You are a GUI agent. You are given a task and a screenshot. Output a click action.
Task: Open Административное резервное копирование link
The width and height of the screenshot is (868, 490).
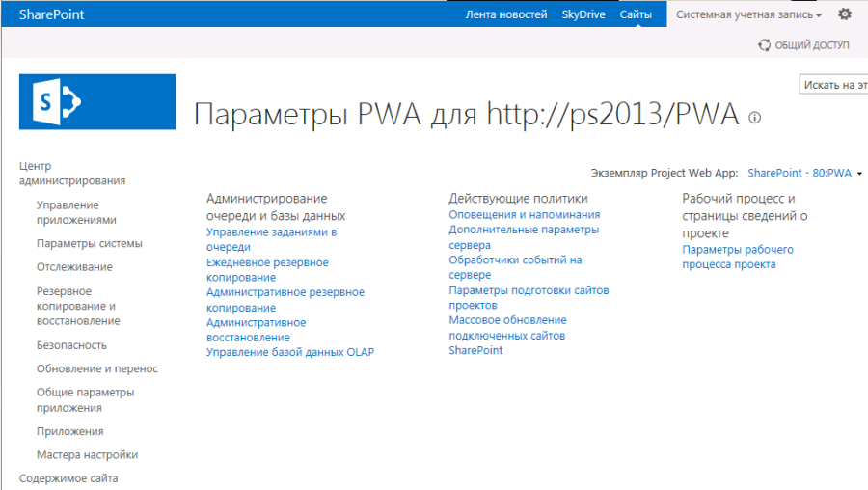285,300
